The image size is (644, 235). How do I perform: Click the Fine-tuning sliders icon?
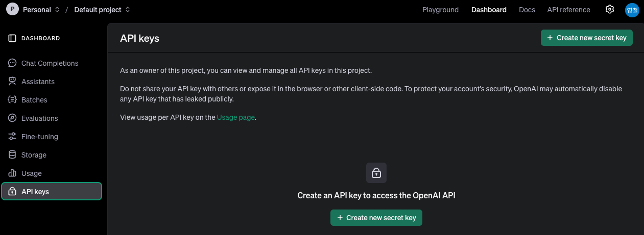coord(12,137)
